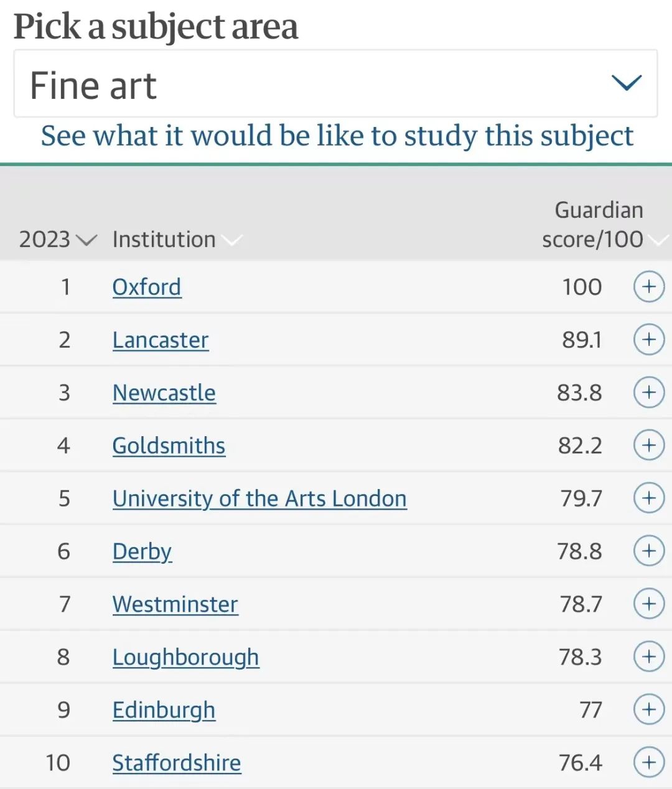Expand Staffordshire row with plus icon
Viewport: 672px width, 789px height.
point(649,763)
